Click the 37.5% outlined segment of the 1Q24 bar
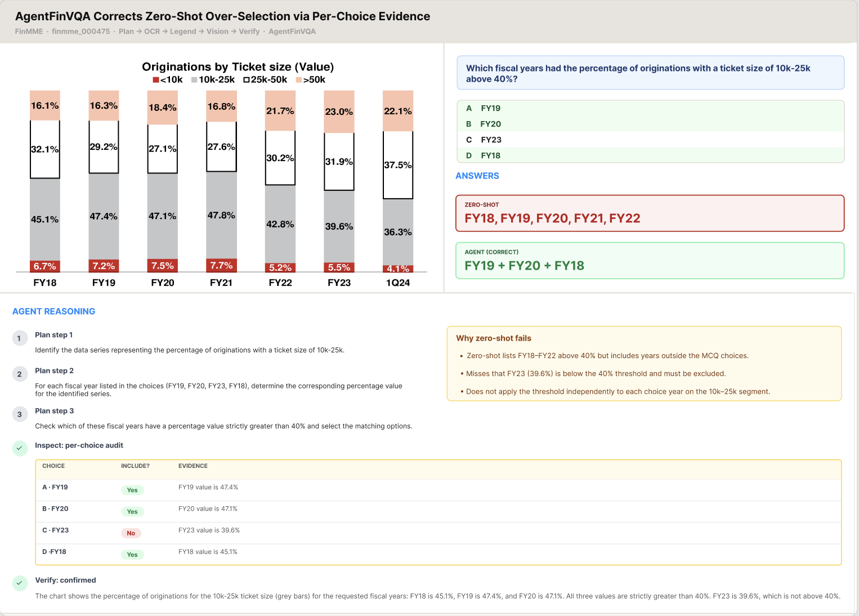Viewport: 859px width, 616px height. pyautogui.click(x=398, y=165)
